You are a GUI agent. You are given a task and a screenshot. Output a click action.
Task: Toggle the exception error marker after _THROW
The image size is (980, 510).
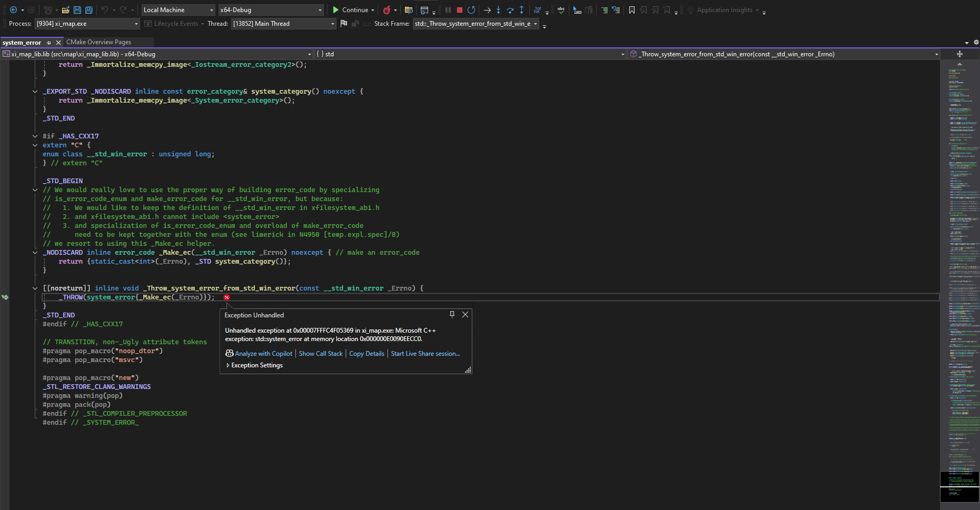(x=226, y=297)
